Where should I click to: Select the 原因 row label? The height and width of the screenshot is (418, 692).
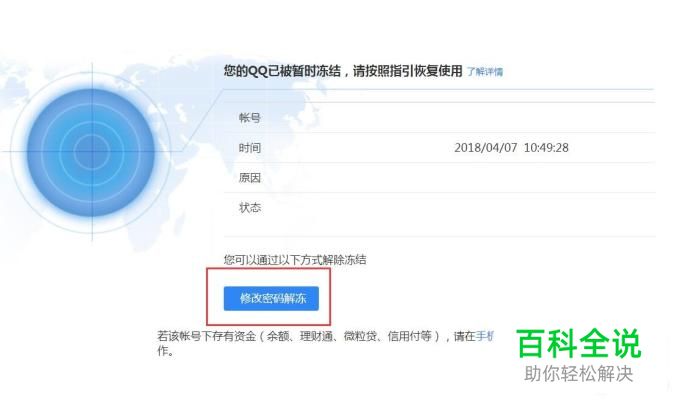(250, 178)
